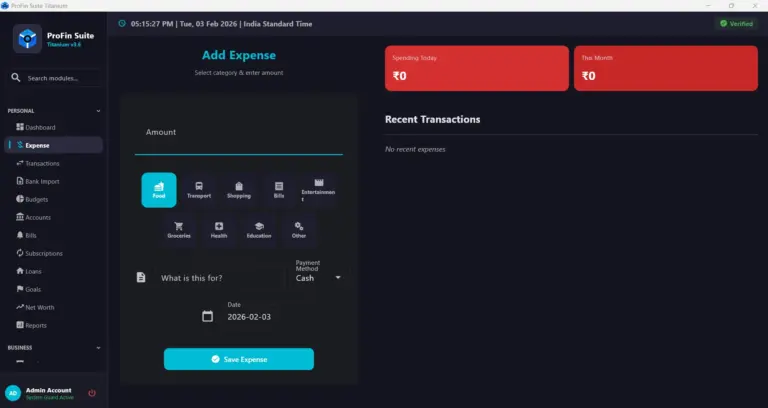
Task: Open Reports in the sidebar
Action: click(x=53, y=325)
